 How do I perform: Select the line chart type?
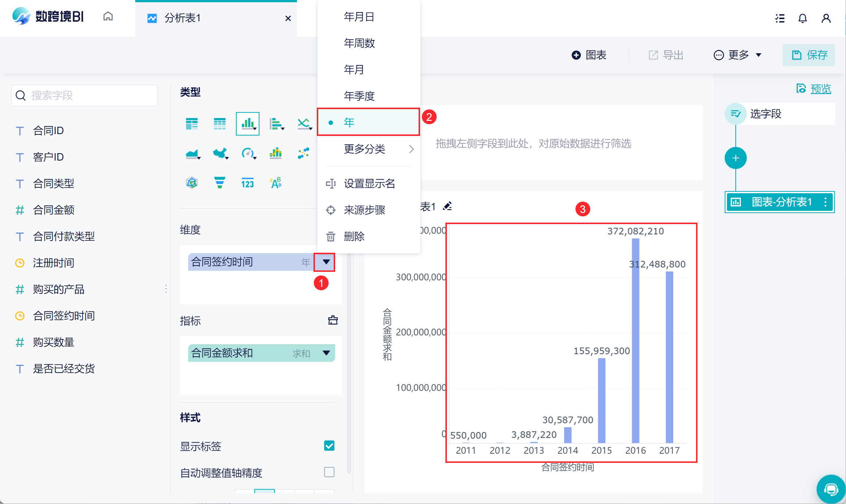[304, 124]
